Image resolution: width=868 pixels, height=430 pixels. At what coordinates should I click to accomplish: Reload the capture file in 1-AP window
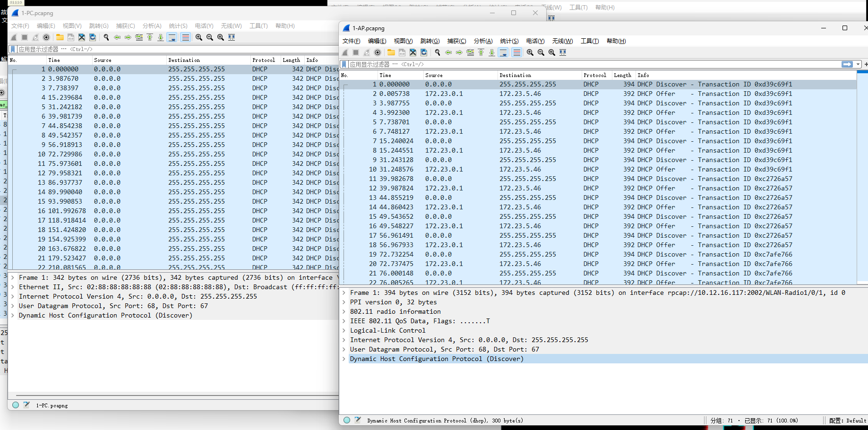tap(424, 52)
